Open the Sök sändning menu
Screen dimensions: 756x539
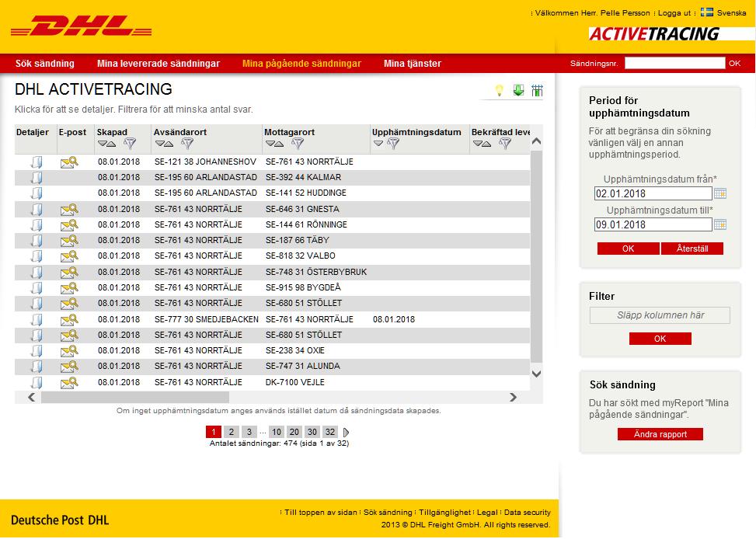coord(45,63)
